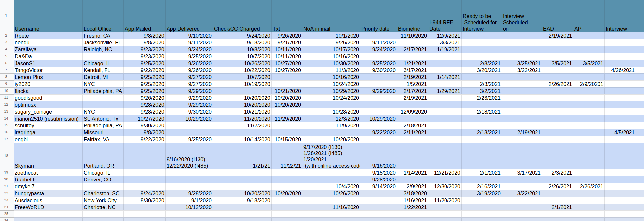The width and height of the screenshot is (644, 221).
Task: Select Skyman's 9/16/2020 (I130) delivered cell
Action: [x=189, y=156]
